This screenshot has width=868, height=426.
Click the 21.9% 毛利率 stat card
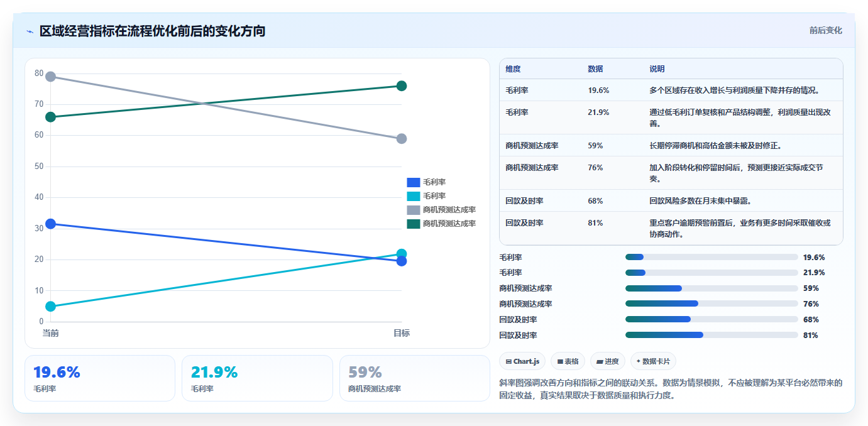click(x=257, y=378)
